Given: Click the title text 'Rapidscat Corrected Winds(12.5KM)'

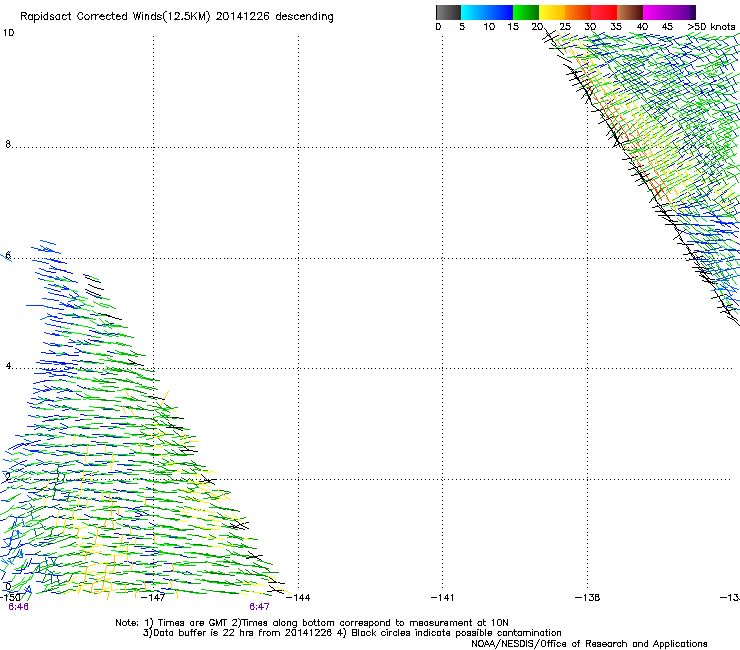Looking at the screenshot, I should point(115,17).
